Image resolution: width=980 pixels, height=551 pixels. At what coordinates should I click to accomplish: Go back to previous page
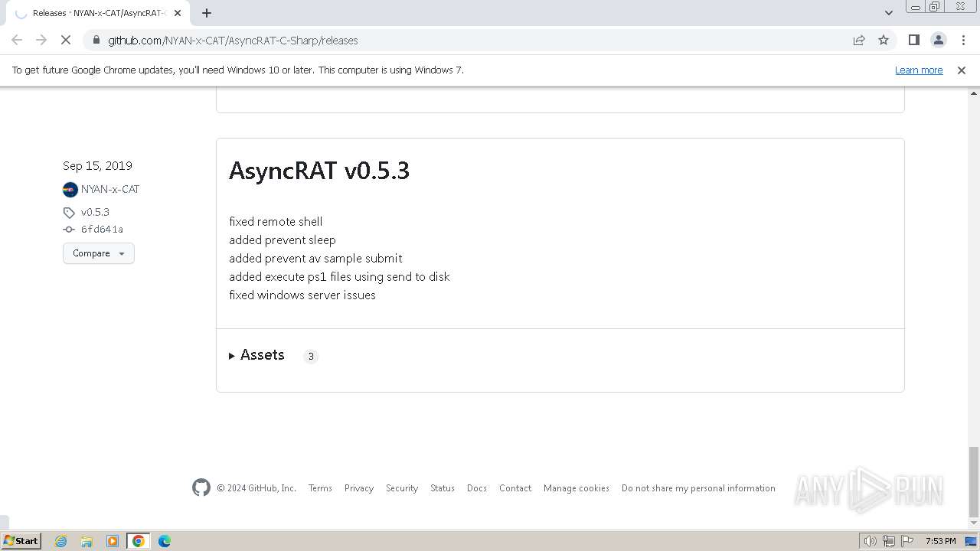point(17,41)
